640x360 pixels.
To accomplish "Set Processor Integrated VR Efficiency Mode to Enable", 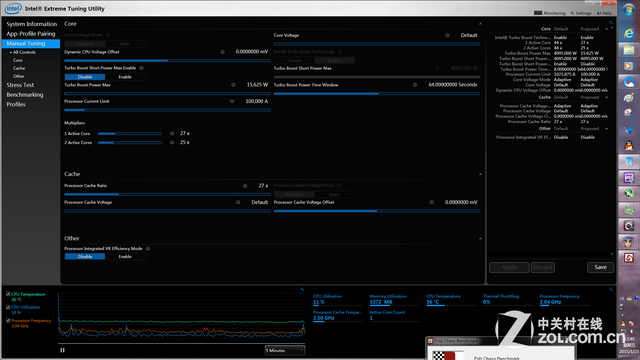I will coord(125,257).
